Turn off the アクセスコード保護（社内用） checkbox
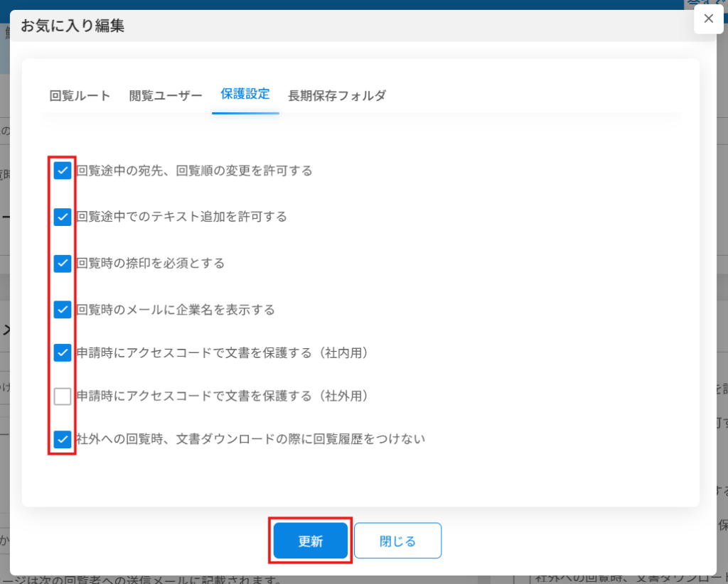 pos(63,352)
